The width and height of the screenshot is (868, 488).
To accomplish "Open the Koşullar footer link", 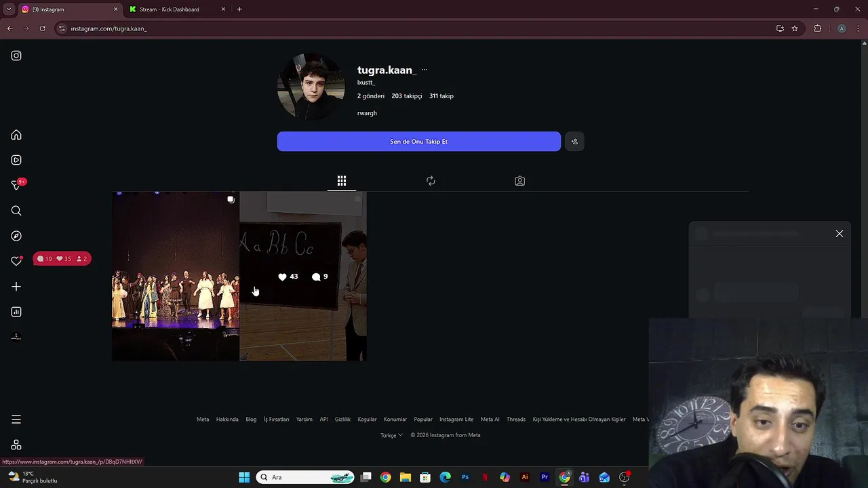I will click(367, 420).
